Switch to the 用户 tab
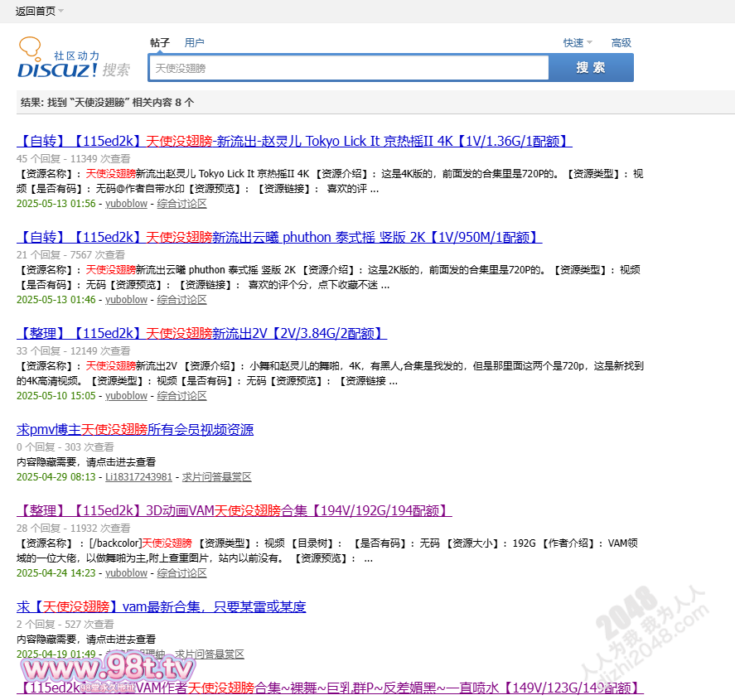 pyautogui.click(x=194, y=43)
